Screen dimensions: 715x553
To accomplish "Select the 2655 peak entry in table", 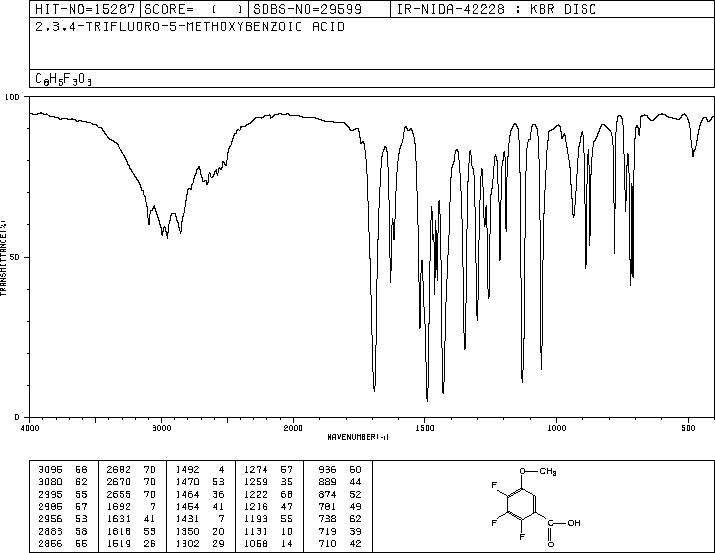I will [131, 494].
